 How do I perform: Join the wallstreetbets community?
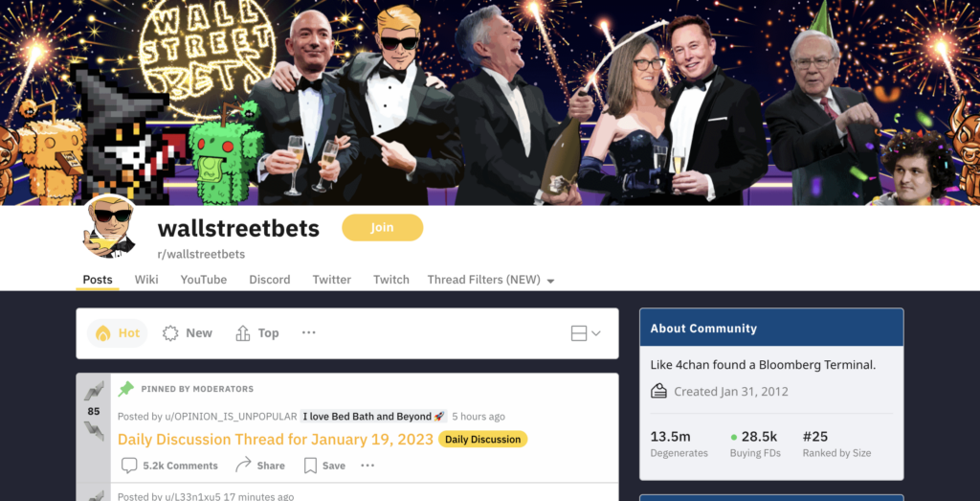tap(383, 228)
